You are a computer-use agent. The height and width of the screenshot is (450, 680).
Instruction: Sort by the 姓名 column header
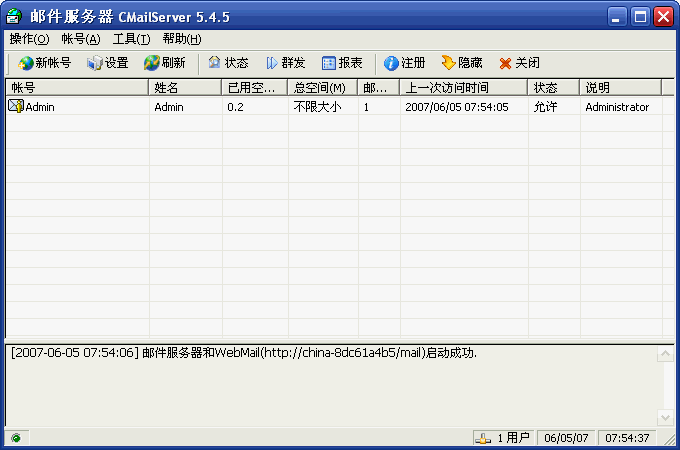pyautogui.click(x=185, y=88)
